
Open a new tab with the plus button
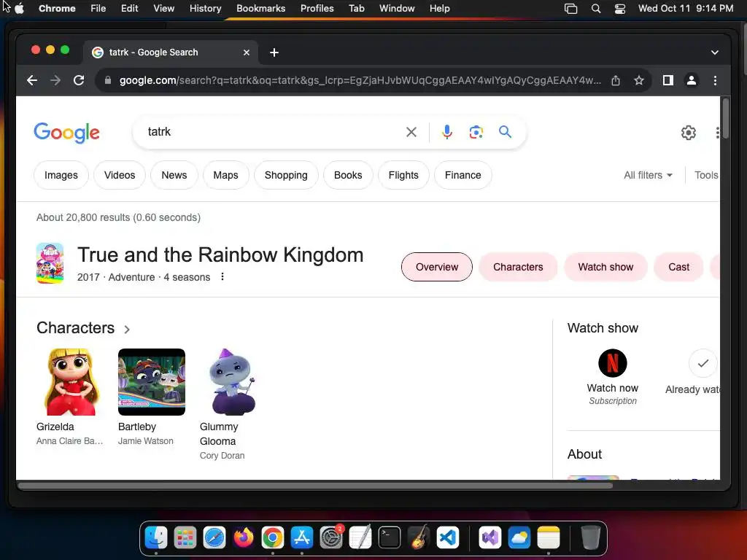(274, 52)
